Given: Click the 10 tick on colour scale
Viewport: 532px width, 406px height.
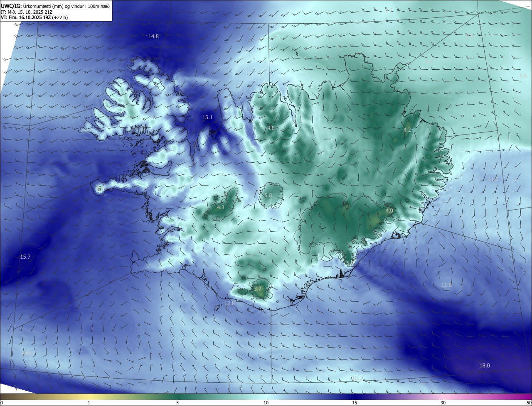Looking at the screenshot, I should (x=266, y=403).
